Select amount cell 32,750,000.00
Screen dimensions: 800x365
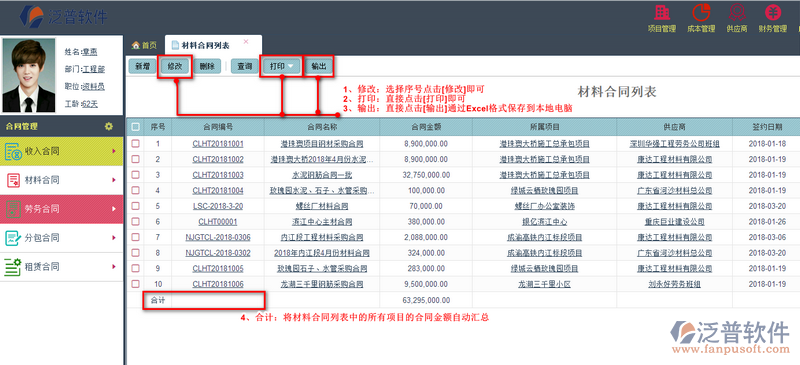click(426, 175)
